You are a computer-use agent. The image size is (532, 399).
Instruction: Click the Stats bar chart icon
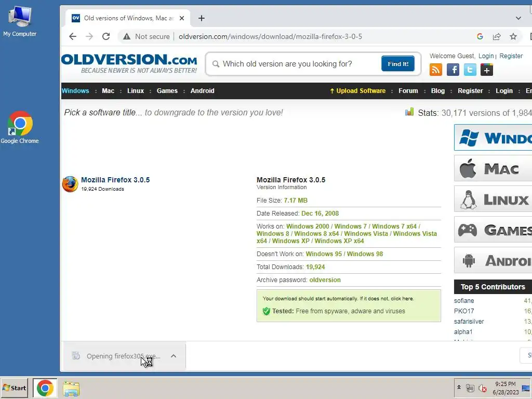point(409,112)
